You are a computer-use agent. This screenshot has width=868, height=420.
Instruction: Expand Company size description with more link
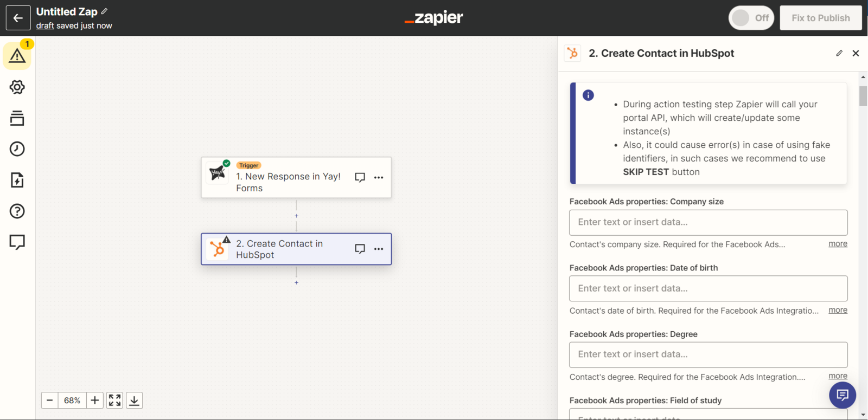pos(838,244)
